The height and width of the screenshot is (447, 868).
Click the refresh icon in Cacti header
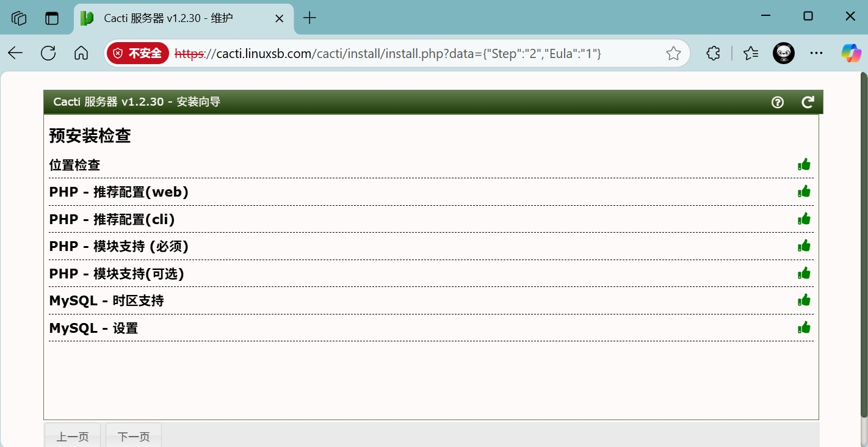808,102
